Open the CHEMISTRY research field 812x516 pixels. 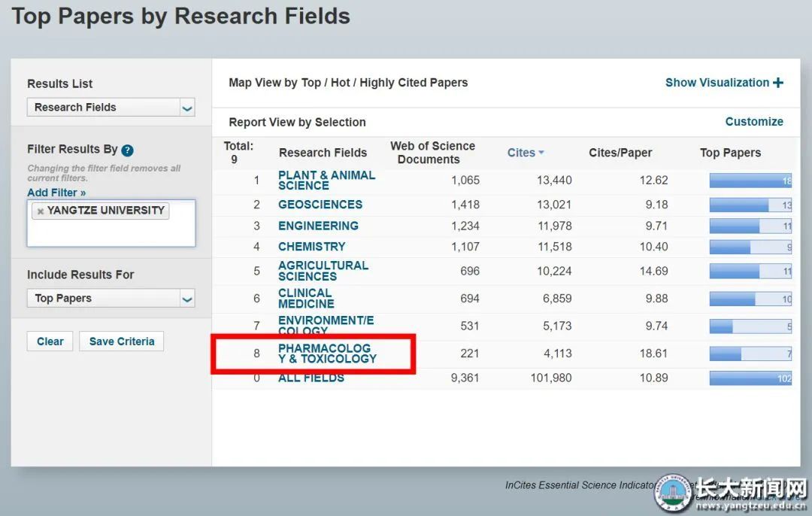click(311, 247)
